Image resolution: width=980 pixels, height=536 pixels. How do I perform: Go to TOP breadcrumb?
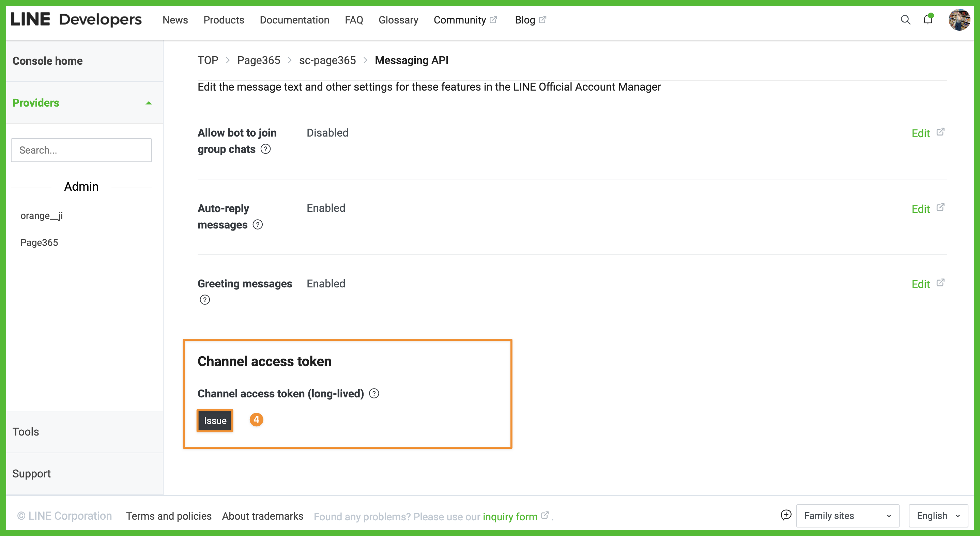click(208, 60)
